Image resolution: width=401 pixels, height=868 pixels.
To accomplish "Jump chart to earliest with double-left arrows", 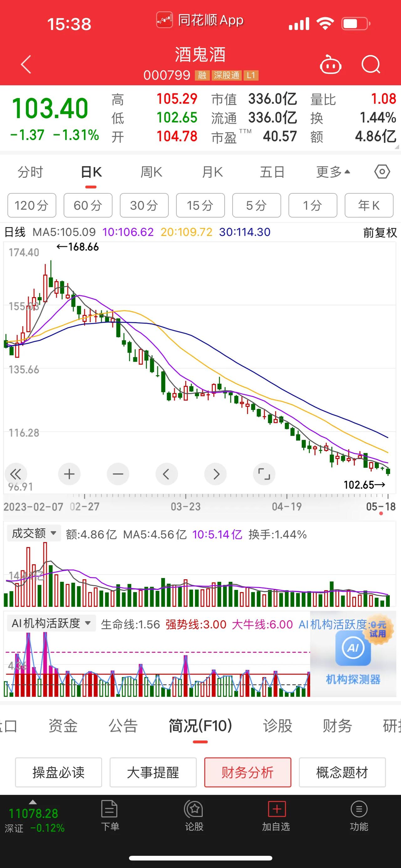I will (x=15, y=474).
